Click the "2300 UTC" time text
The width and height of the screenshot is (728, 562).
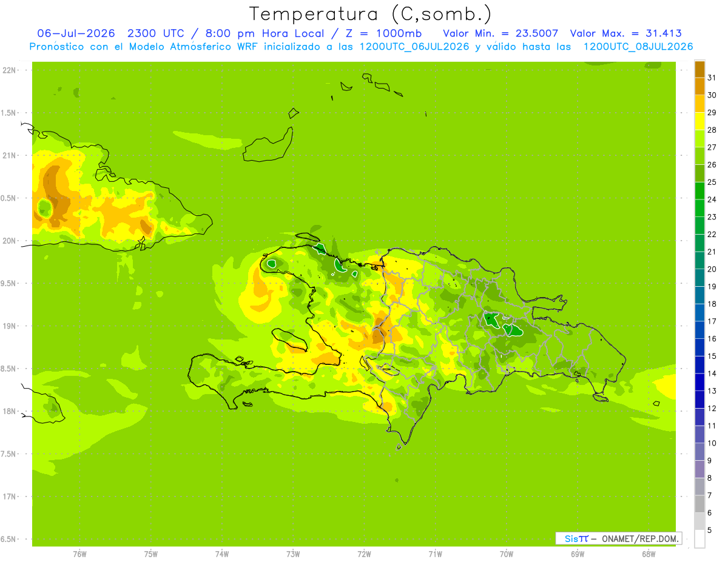(156, 33)
